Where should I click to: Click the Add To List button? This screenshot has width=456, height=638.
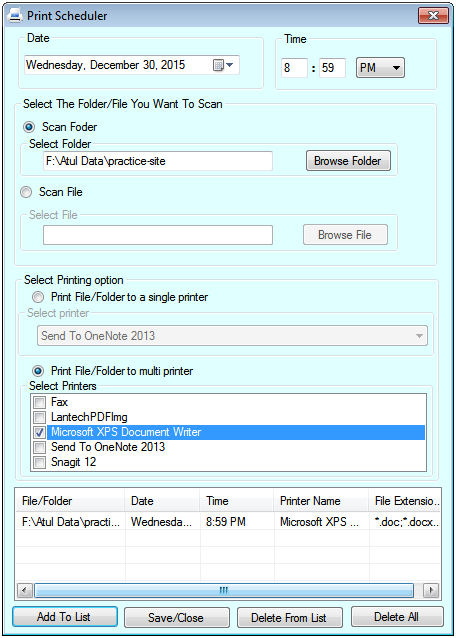65,617
